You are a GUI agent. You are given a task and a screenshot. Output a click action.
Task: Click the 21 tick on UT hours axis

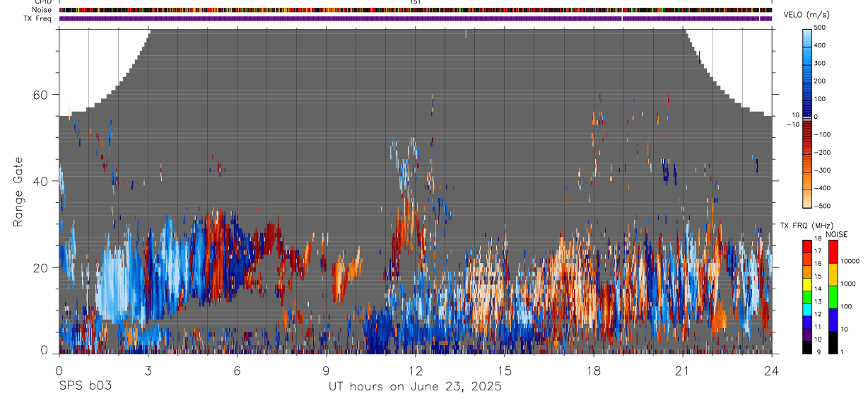pos(683,371)
